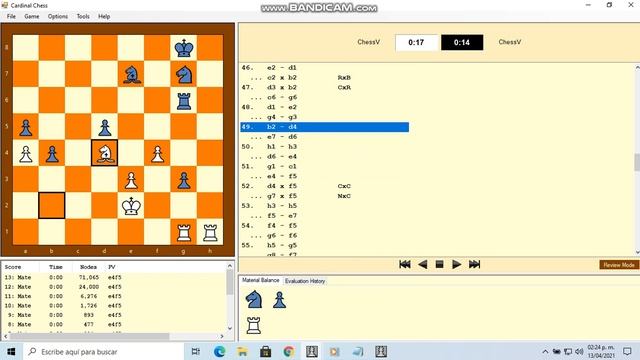Screen dimensions: 640x360
Task: Click White's clock showing 0:17
Action: (x=416, y=42)
